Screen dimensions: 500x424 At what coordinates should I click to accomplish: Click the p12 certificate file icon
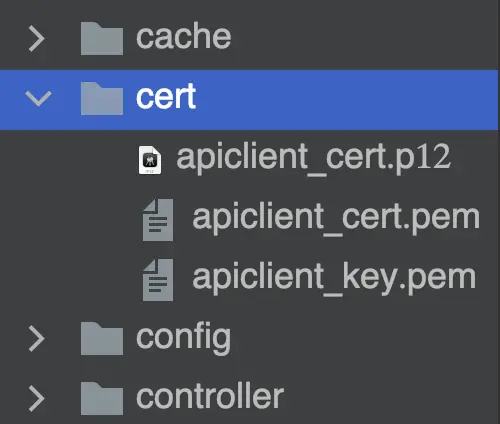[x=150, y=160]
